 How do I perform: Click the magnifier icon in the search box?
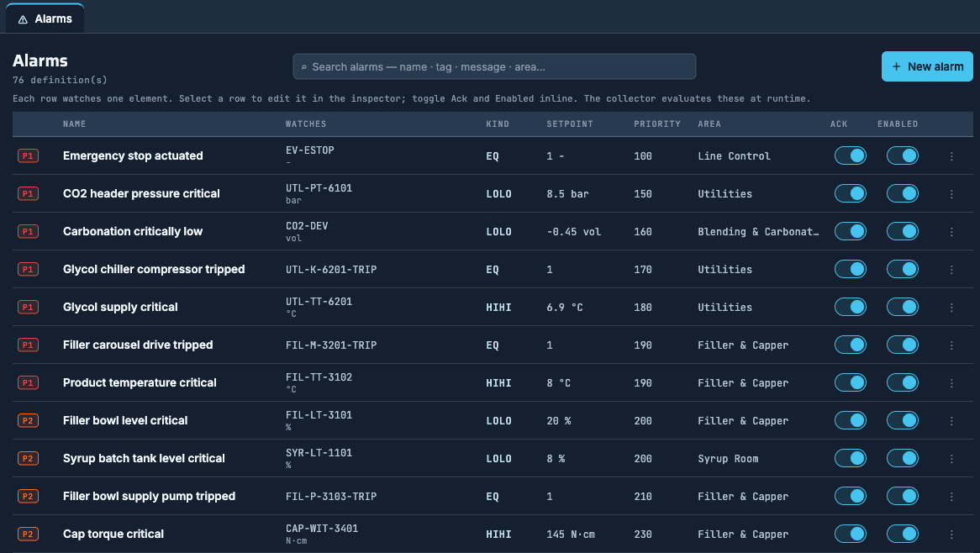(x=303, y=67)
